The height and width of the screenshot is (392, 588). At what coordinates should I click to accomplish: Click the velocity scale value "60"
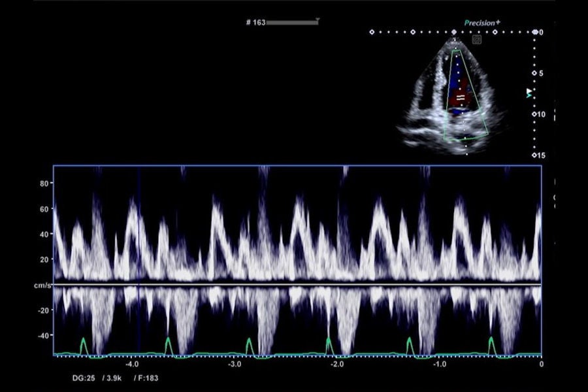coord(44,209)
